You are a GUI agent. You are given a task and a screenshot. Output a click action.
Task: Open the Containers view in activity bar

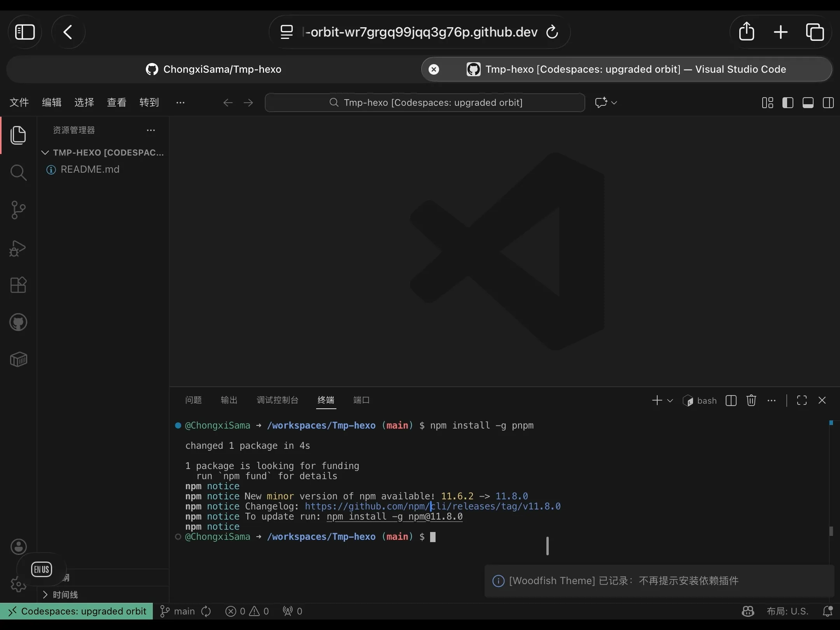pyautogui.click(x=18, y=360)
